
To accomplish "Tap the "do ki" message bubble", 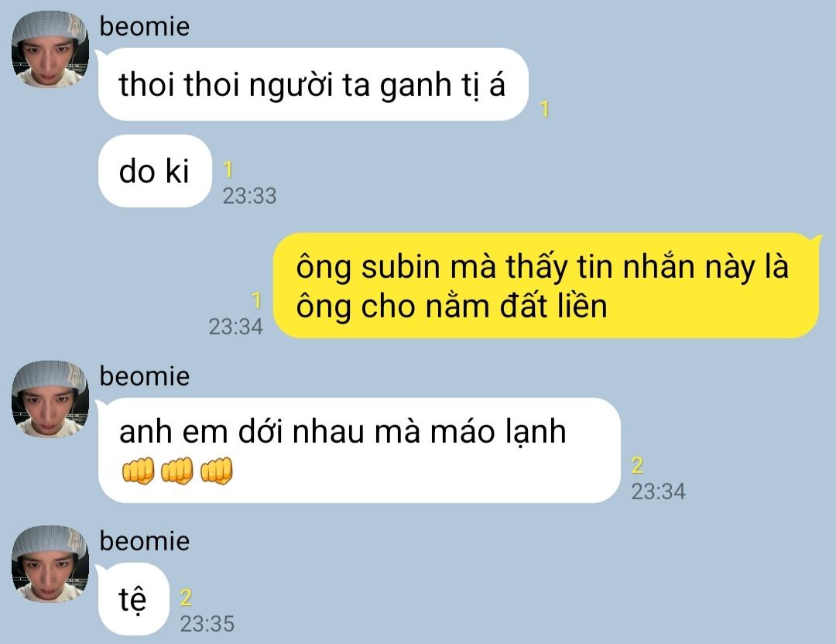I will tap(155, 171).
